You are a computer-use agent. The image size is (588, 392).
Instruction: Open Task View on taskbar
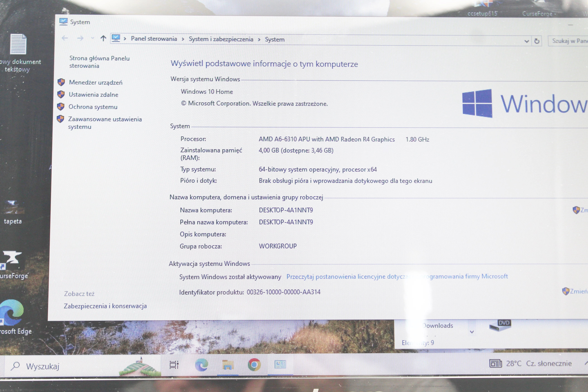174,365
